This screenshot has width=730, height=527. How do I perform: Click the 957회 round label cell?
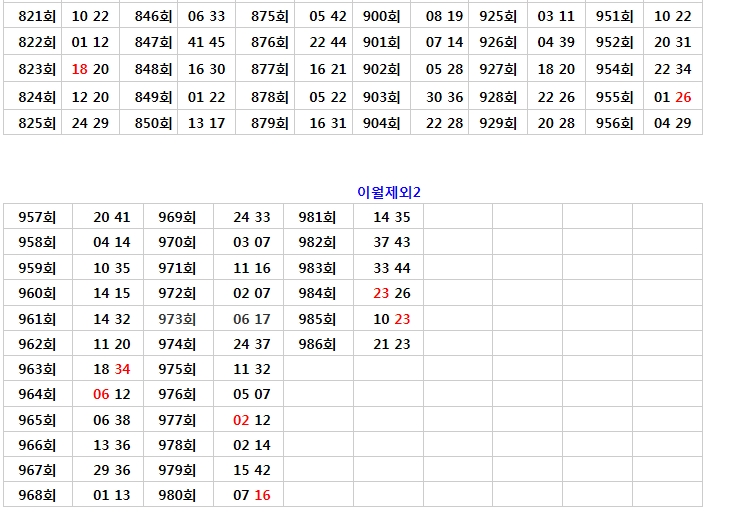38,217
